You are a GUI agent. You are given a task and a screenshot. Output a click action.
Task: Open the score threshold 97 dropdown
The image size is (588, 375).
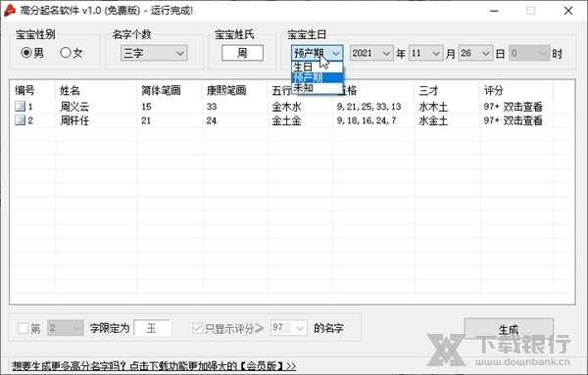coord(289,328)
